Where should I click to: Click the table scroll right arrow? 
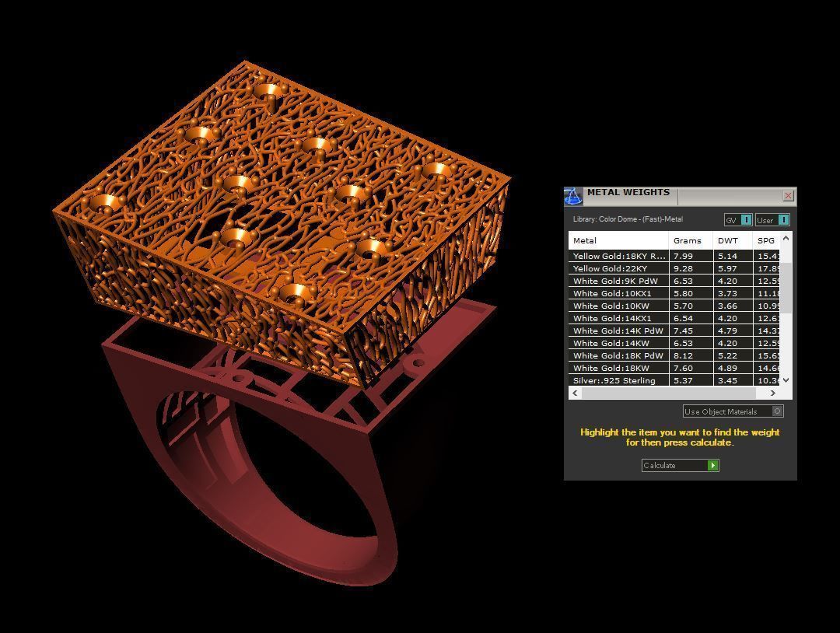(x=773, y=393)
